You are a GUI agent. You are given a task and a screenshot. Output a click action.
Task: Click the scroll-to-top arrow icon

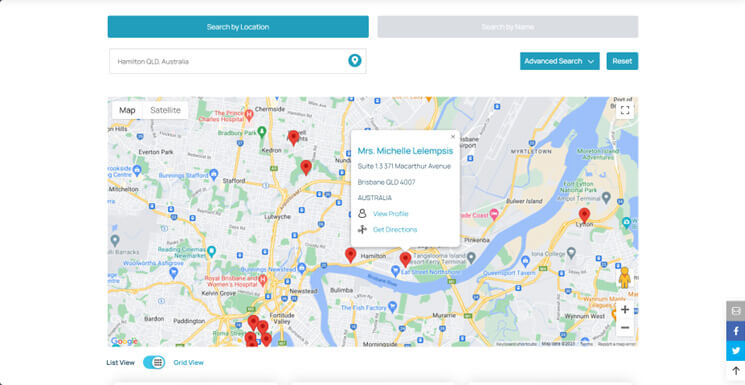click(x=735, y=371)
